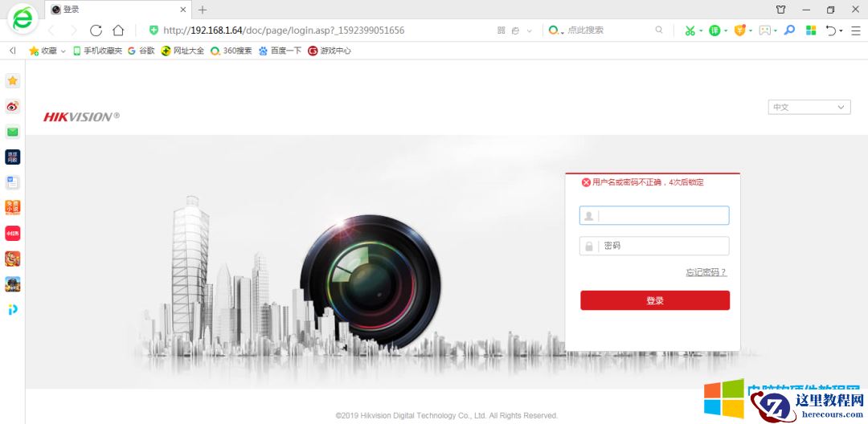868x424 pixels.
Task: Open the search engine selector dropdown
Action: 556,31
